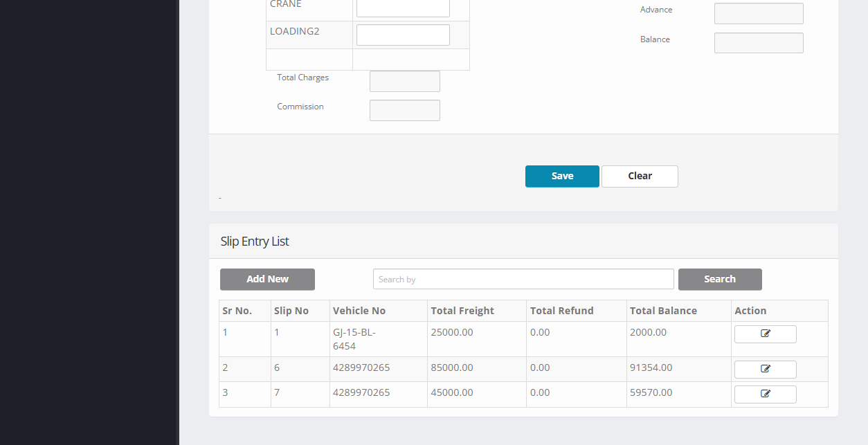Click edit icon for slip number 7
Image resolution: width=868 pixels, height=445 pixels.
(765, 394)
